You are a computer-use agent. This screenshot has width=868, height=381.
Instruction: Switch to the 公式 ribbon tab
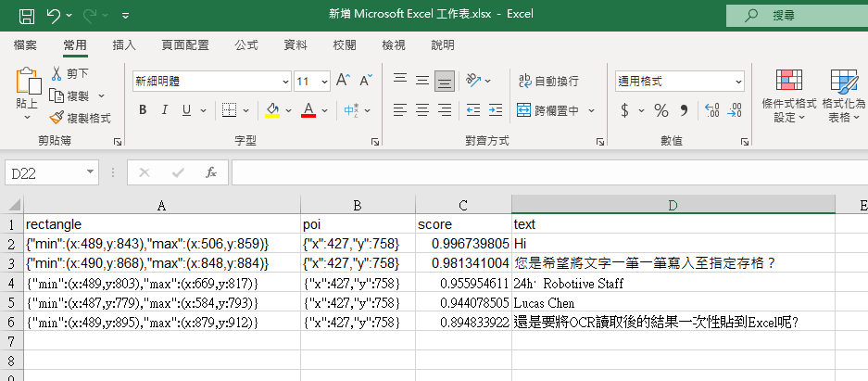(246, 45)
